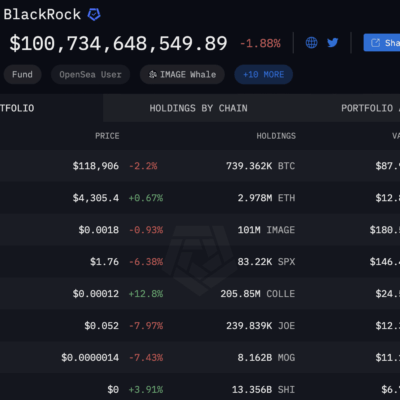This screenshot has width=400, height=400.
Task: Select the $0.052 price cell
Action: point(101,326)
